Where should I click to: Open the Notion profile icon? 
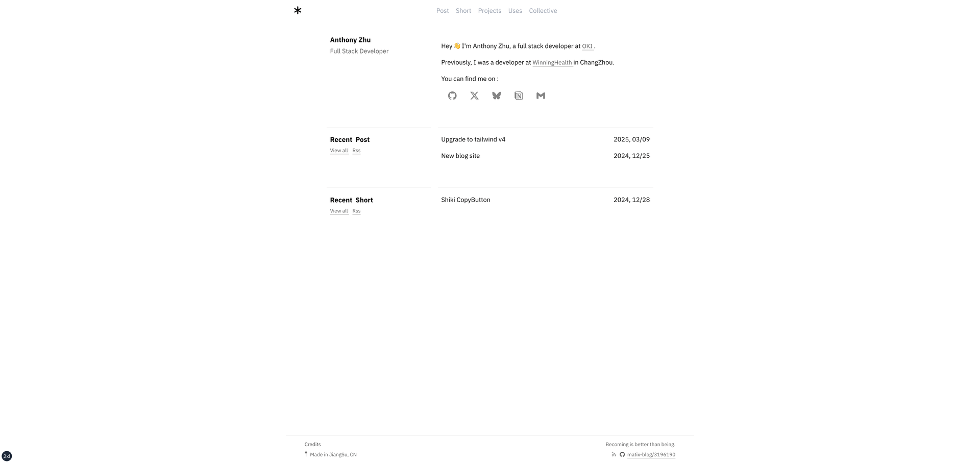pyautogui.click(x=519, y=95)
